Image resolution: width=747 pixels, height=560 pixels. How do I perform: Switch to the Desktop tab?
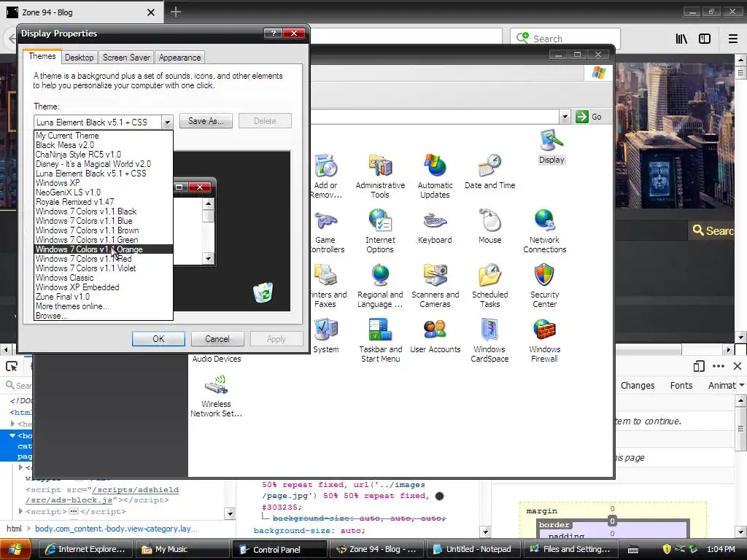[79, 58]
